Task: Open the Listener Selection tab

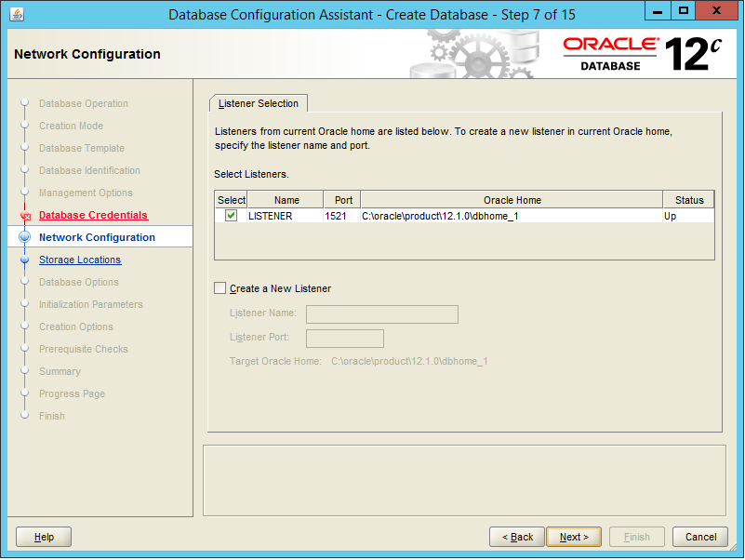Action: (259, 103)
